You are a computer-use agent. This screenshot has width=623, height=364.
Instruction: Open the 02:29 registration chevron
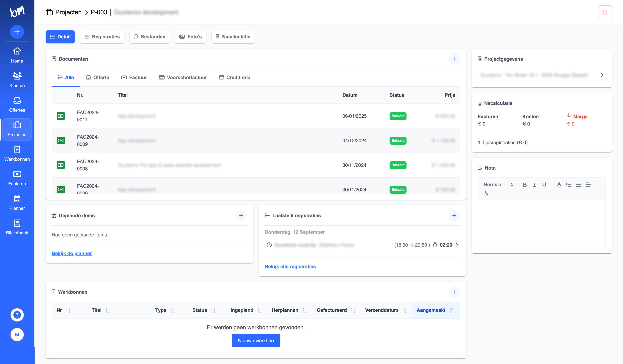(457, 245)
